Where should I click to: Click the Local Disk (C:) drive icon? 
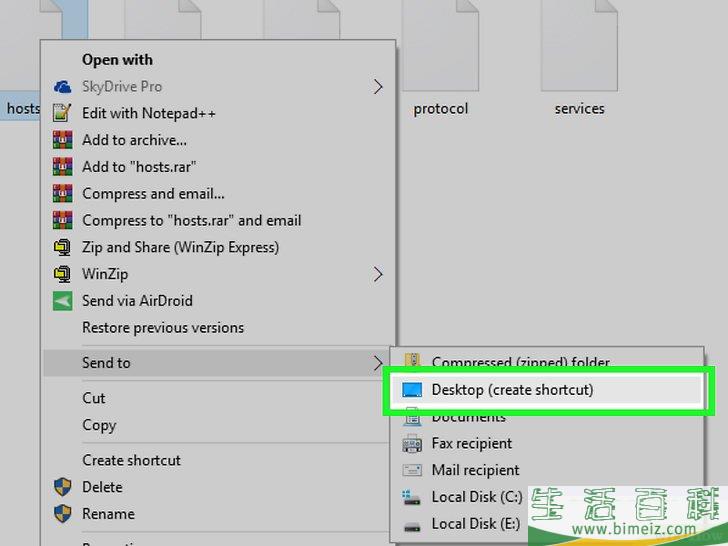411,497
